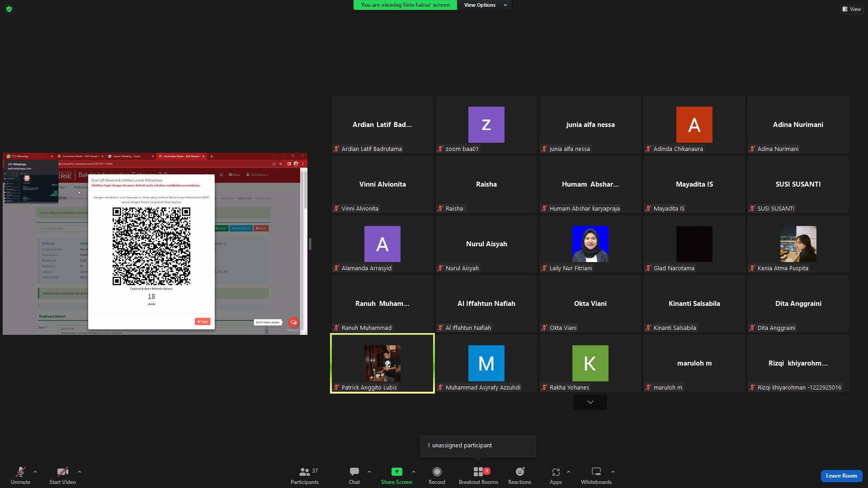Click the blue Show QR Code button
This screenshot has height=488, width=868.
(241, 228)
